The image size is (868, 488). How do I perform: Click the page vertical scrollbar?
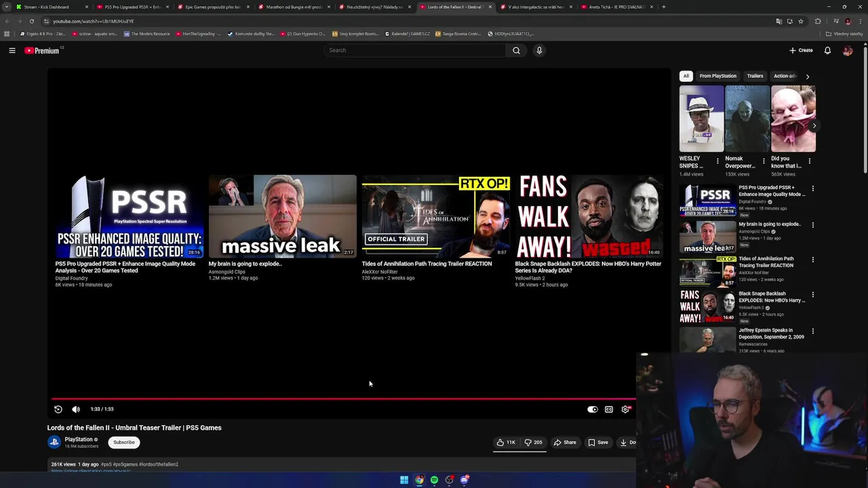pos(865,108)
